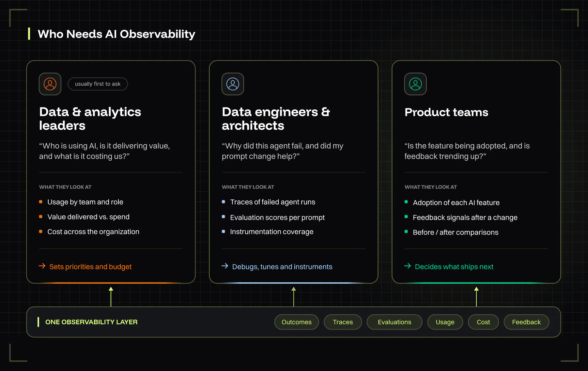Open the 'Debugs, tunes and instruments' link text
588x371 pixels.
[282, 267]
